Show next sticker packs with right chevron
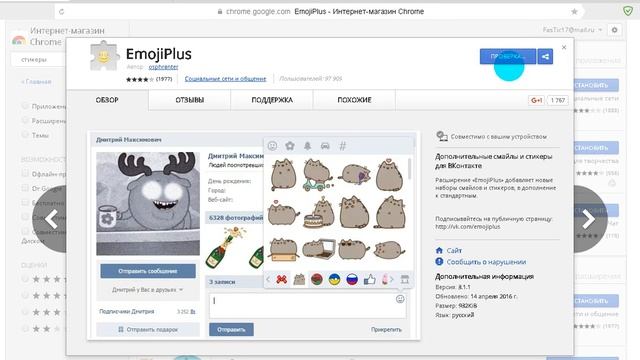Screen dimensions: 640x360 pos(391,280)
